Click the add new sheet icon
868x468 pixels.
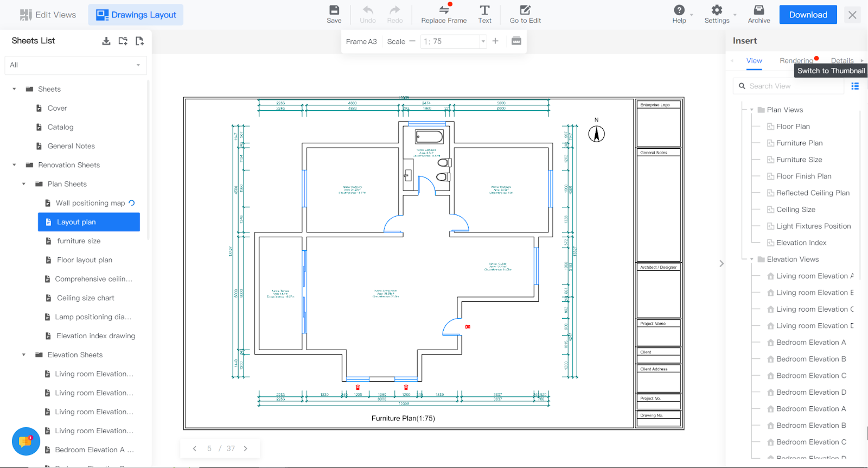coord(139,41)
